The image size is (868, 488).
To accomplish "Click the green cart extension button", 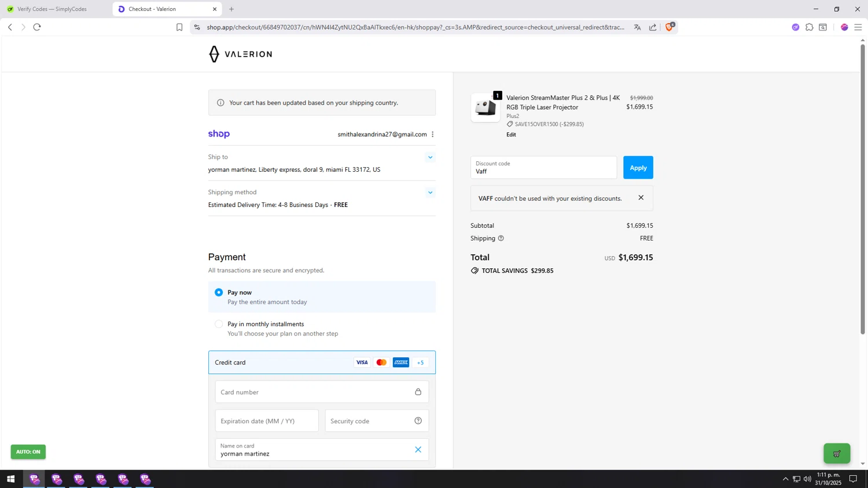I will pos(837,454).
